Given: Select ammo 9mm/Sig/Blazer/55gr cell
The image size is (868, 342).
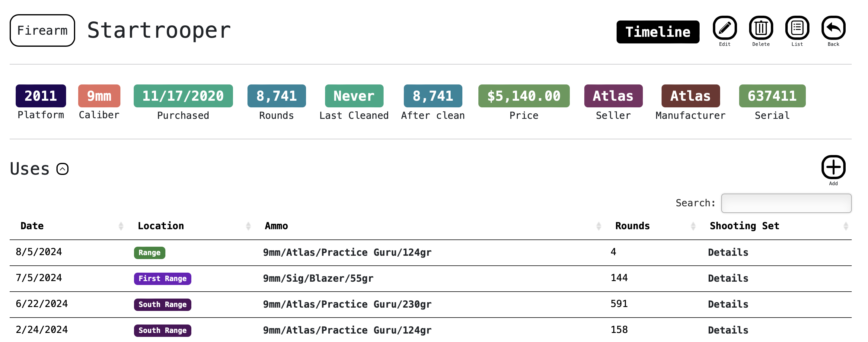Looking at the screenshot, I should pyautogui.click(x=318, y=278).
